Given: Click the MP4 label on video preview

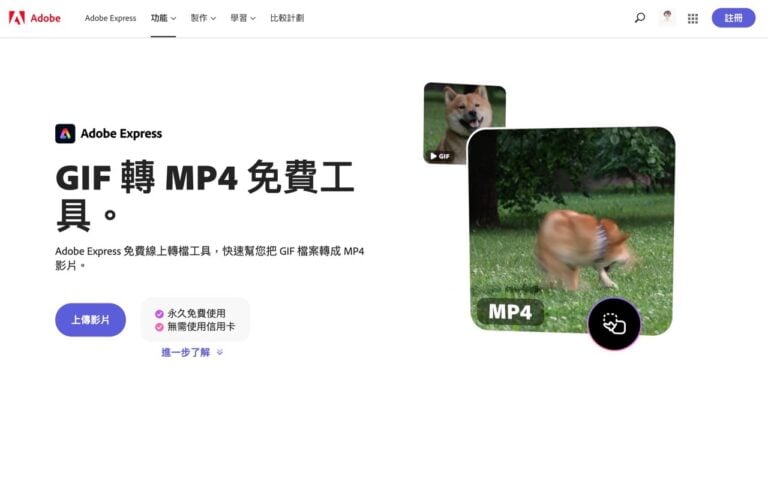Looking at the screenshot, I should [510, 312].
